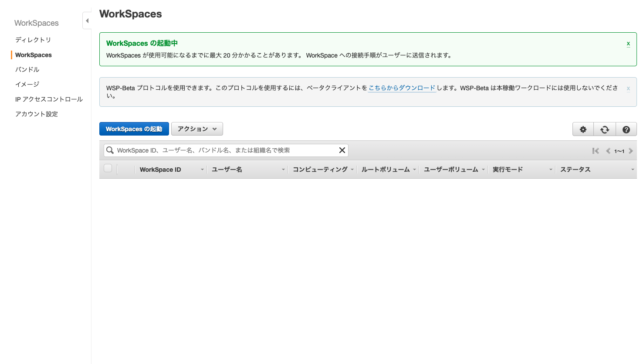Click the blue WorkSpaces の起動 button
The height and width of the screenshot is (364, 640).
click(134, 129)
